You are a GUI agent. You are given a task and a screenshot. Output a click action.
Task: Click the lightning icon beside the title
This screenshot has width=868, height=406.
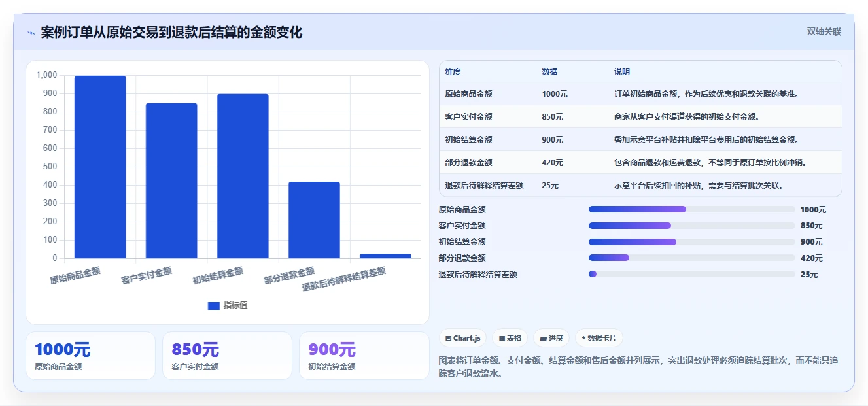point(31,33)
